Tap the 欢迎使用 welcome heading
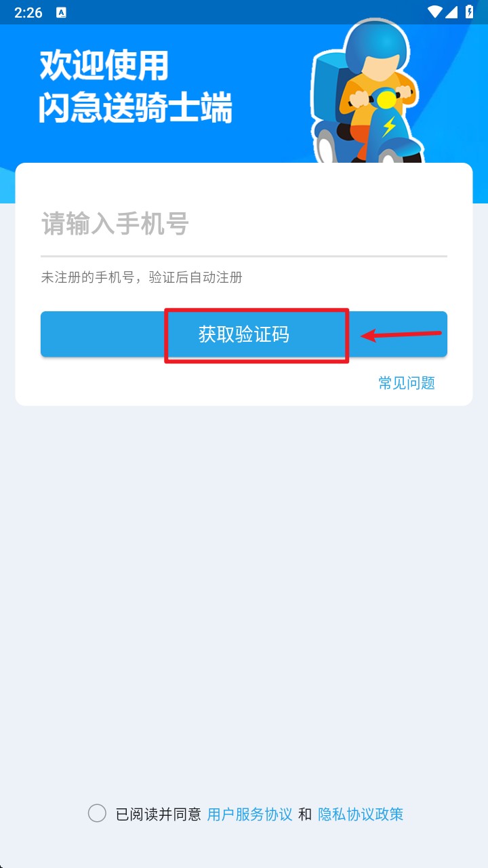The width and height of the screenshot is (488, 868). coord(104,66)
